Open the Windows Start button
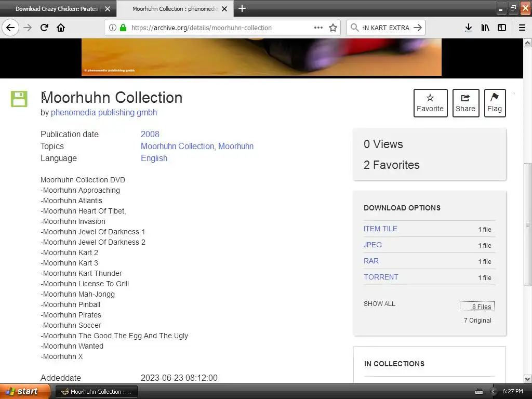Image resolution: width=532 pixels, height=399 pixels. (24, 391)
